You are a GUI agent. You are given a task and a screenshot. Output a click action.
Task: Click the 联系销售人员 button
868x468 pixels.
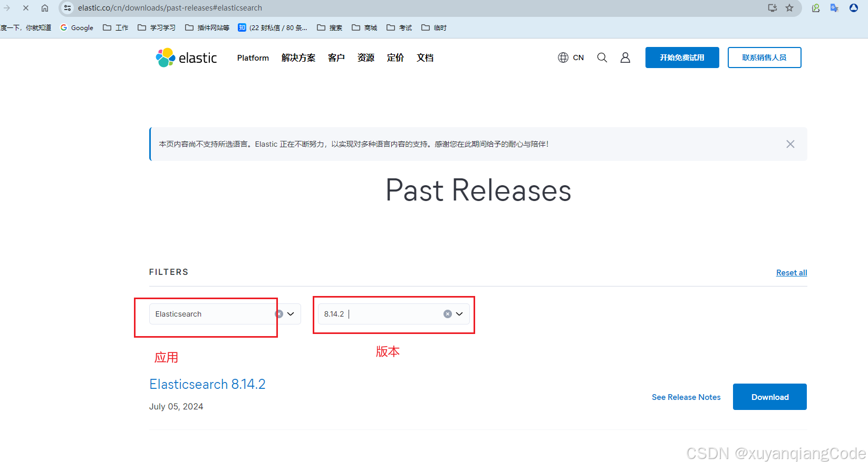point(765,58)
